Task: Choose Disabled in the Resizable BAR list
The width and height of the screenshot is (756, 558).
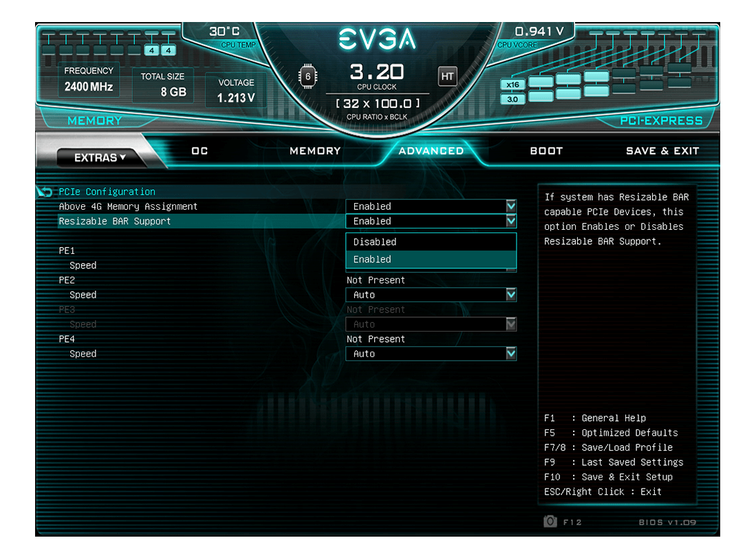Action: (x=431, y=242)
